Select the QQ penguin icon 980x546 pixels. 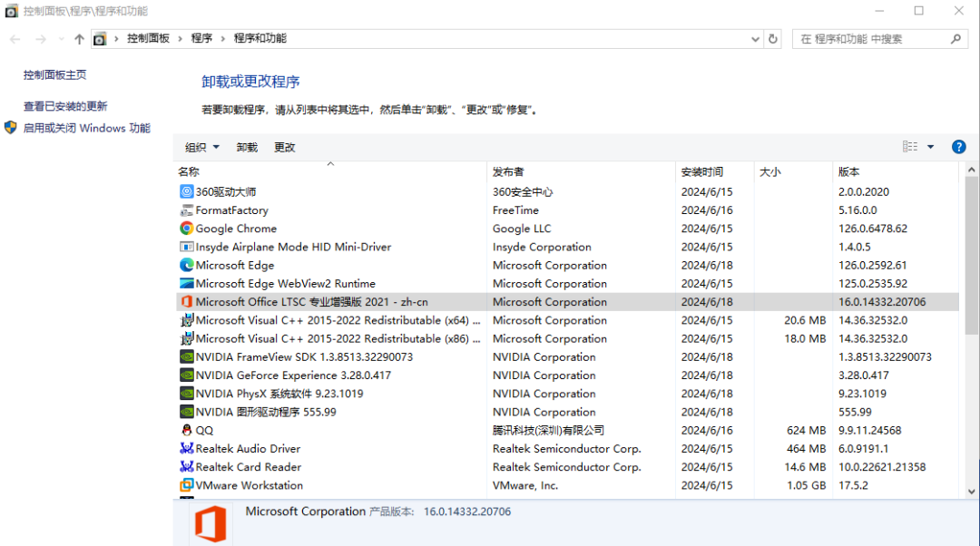pyautogui.click(x=186, y=431)
